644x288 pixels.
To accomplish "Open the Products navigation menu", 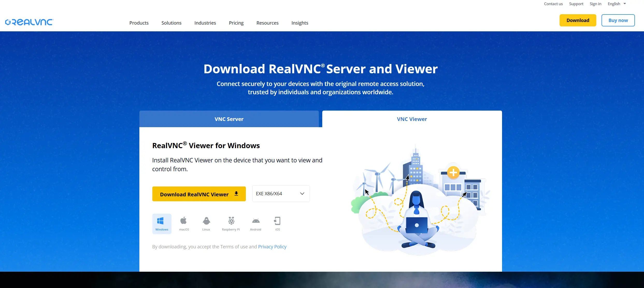I will (x=139, y=23).
